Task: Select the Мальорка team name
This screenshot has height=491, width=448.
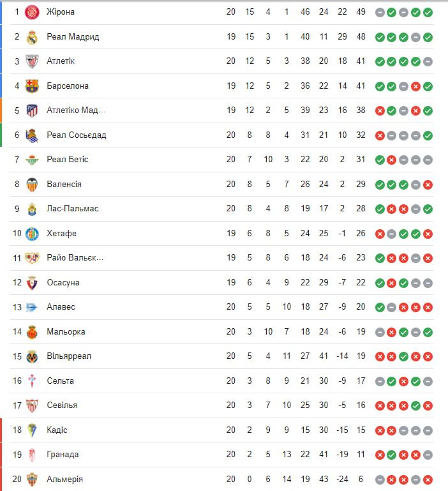Action: click(x=66, y=332)
